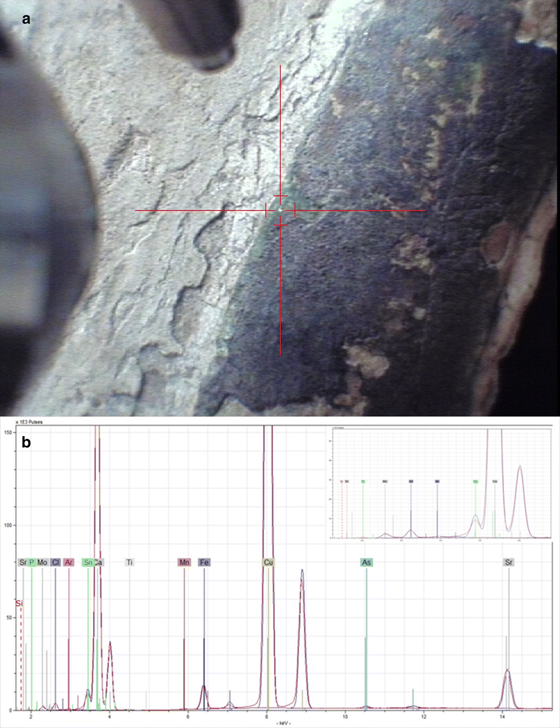The image size is (560, 728).
Task: Click the Cu element marker label
Action: [x=268, y=563]
